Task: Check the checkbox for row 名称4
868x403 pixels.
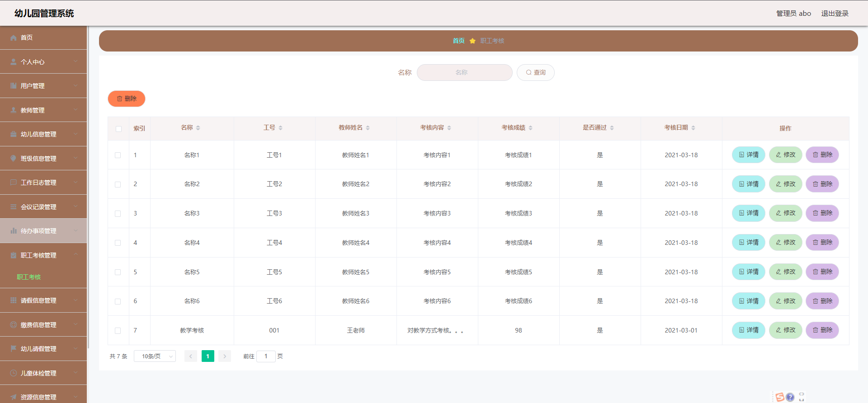Action: pyautogui.click(x=118, y=243)
